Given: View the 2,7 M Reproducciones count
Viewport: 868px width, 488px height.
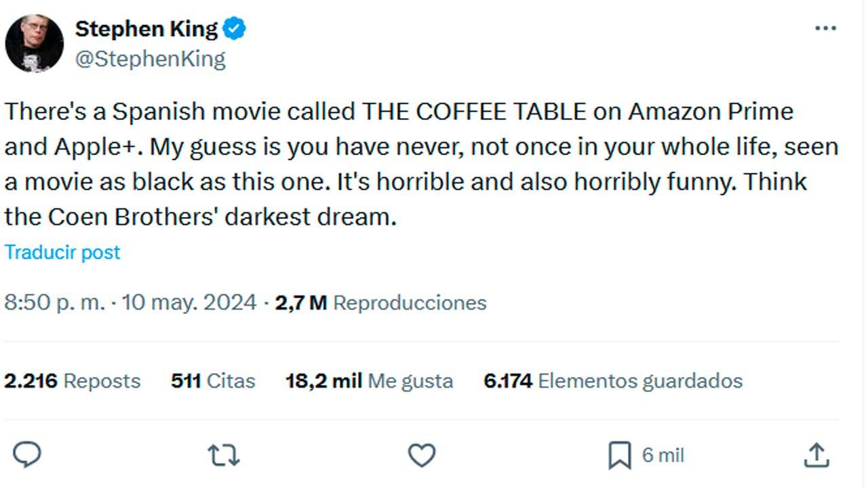Looking at the screenshot, I should [x=380, y=302].
